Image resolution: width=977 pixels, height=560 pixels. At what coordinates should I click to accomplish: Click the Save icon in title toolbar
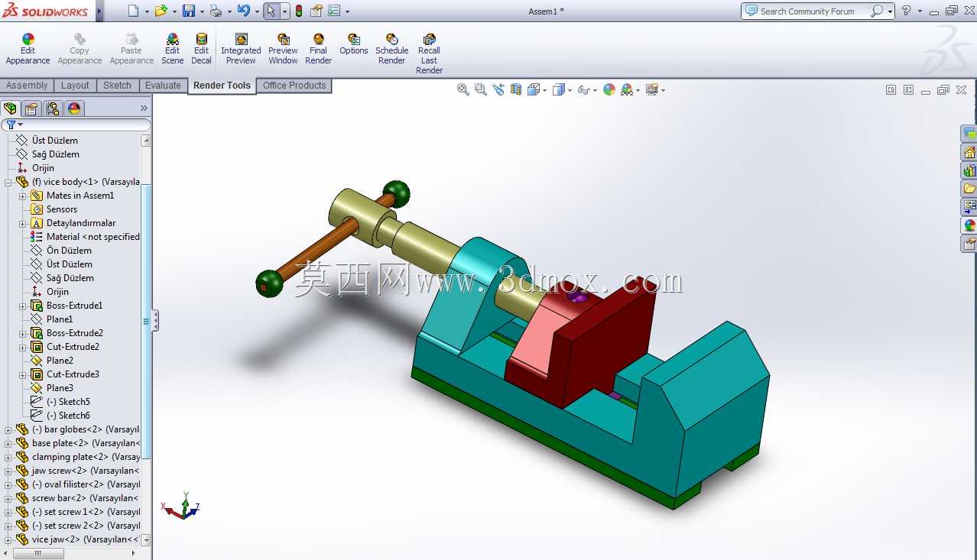coord(188,11)
